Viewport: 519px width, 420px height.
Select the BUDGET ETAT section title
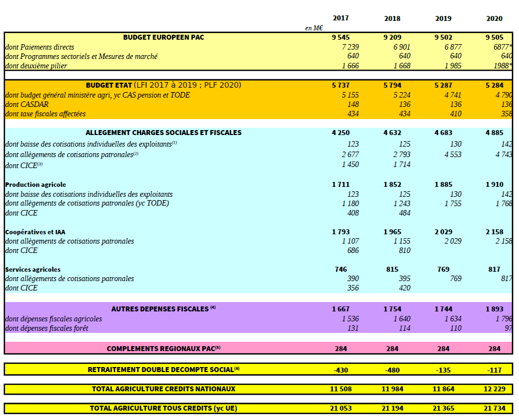click(x=164, y=85)
